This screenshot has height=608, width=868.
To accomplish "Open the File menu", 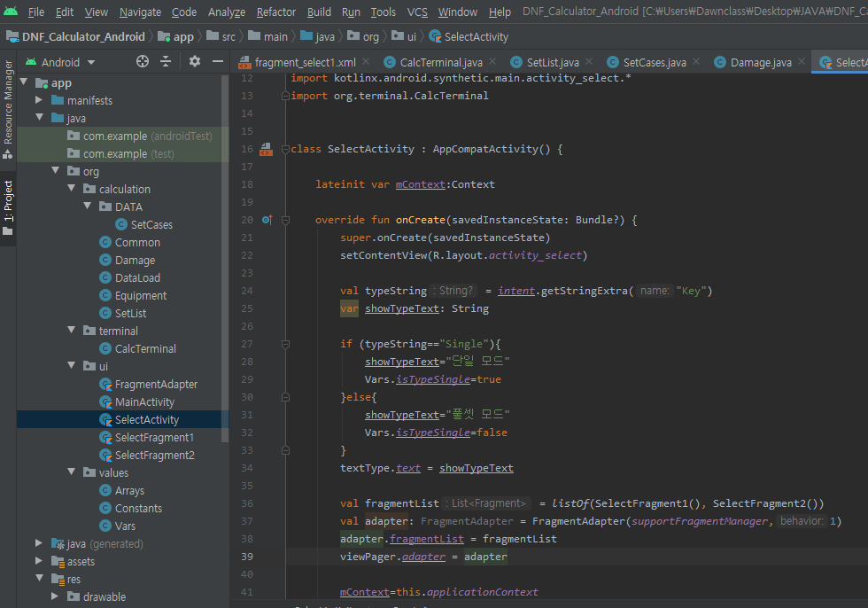I will click(36, 12).
